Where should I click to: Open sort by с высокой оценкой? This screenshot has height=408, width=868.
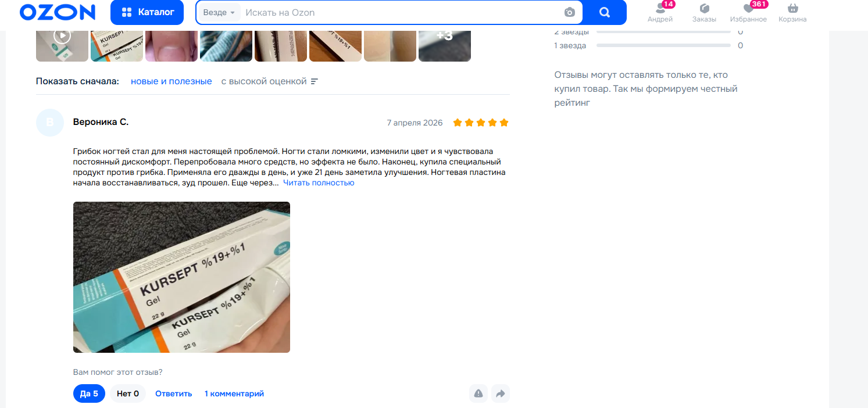pos(270,81)
